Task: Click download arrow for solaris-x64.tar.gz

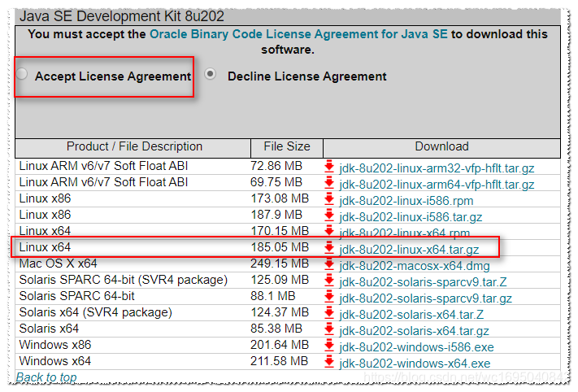Action: point(328,329)
